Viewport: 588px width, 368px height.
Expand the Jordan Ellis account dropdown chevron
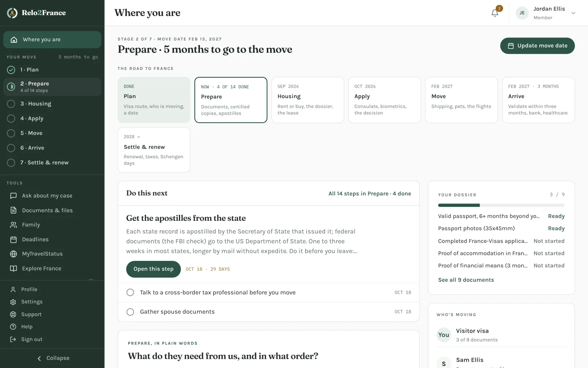click(573, 13)
